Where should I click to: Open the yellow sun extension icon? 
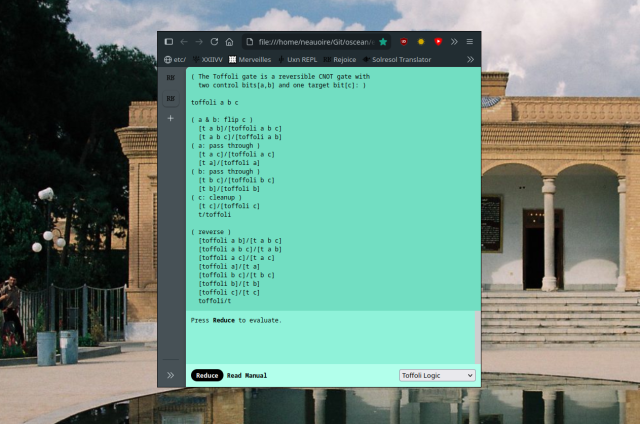tap(421, 42)
